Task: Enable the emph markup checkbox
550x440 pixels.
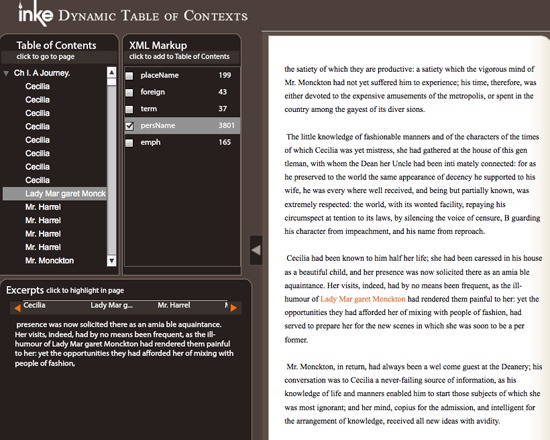Action: pyautogui.click(x=129, y=142)
